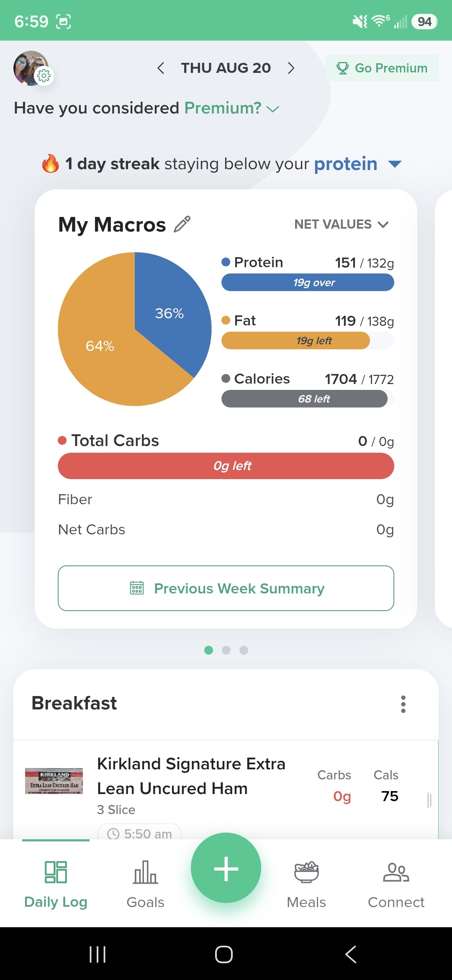Open the Kirkland ham product thumbnail
452x980 pixels.
[54, 781]
